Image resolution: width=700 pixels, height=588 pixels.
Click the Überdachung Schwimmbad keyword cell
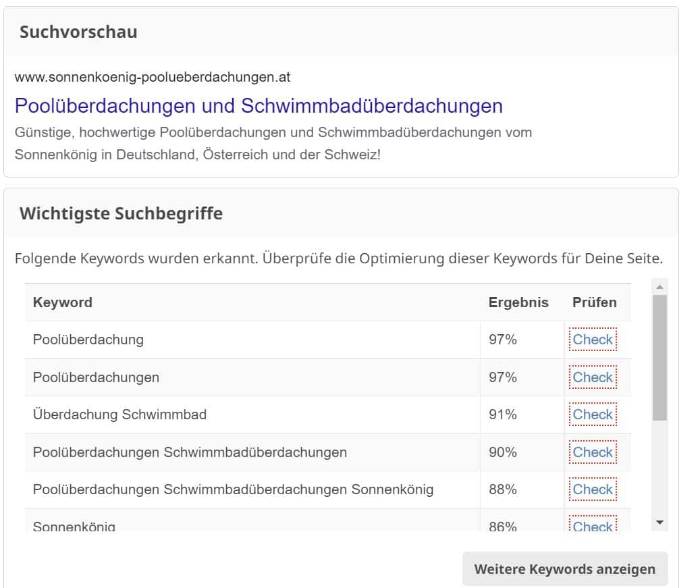coord(252,415)
